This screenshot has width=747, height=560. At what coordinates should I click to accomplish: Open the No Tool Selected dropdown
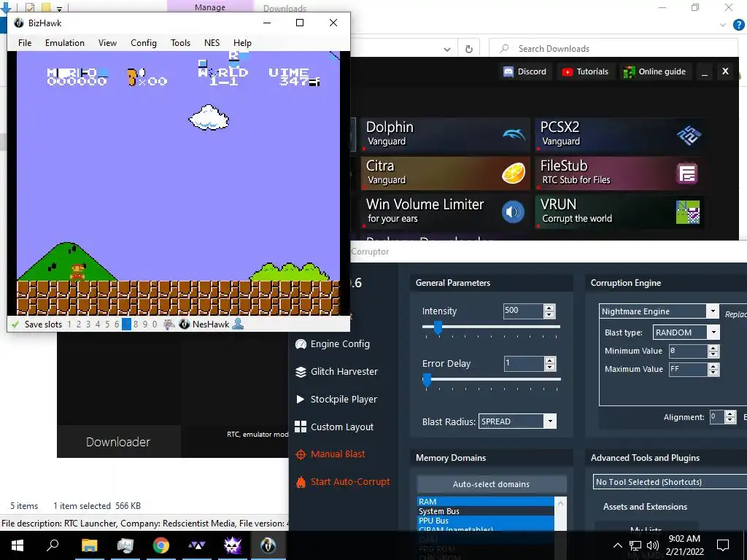click(x=670, y=482)
